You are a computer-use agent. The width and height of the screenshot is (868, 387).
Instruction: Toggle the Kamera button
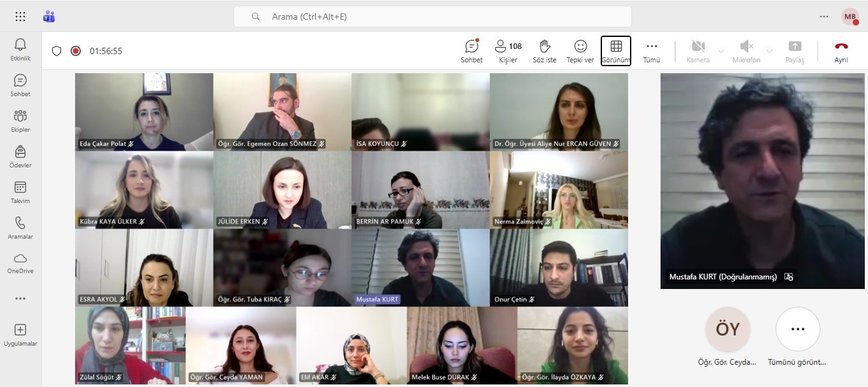(x=698, y=51)
